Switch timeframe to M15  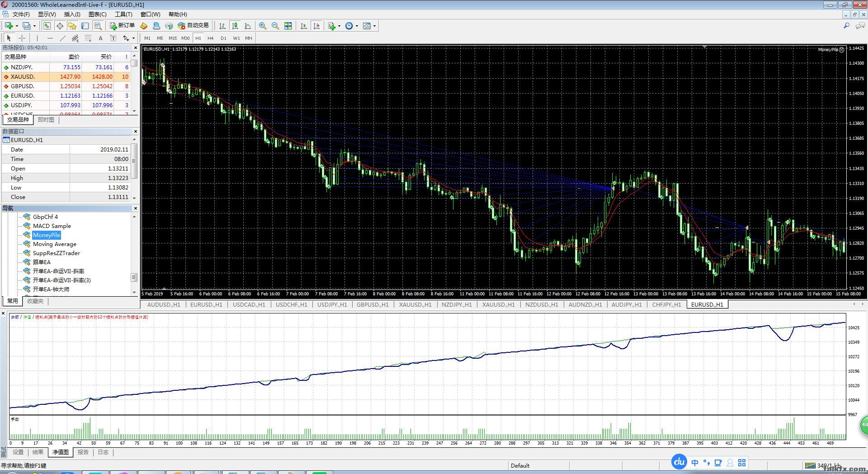pos(173,38)
